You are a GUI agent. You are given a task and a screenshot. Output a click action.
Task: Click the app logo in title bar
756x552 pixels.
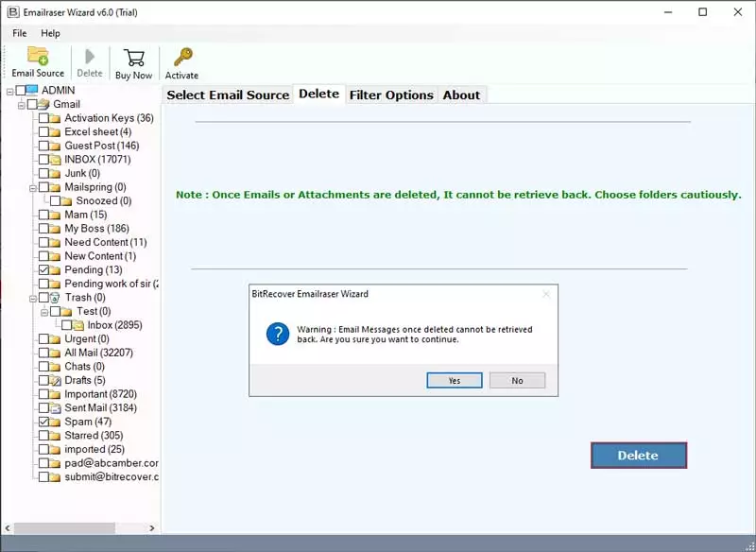pos(13,12)
